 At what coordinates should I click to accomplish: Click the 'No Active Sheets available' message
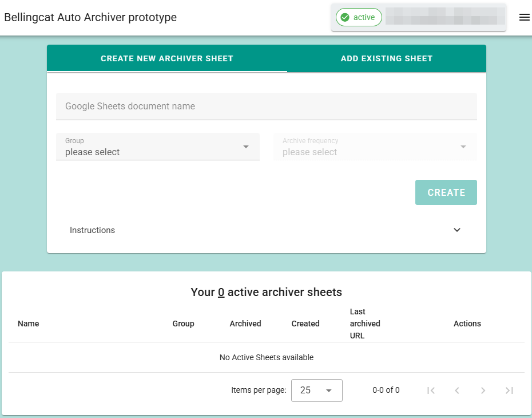click(x=267, y=357)
